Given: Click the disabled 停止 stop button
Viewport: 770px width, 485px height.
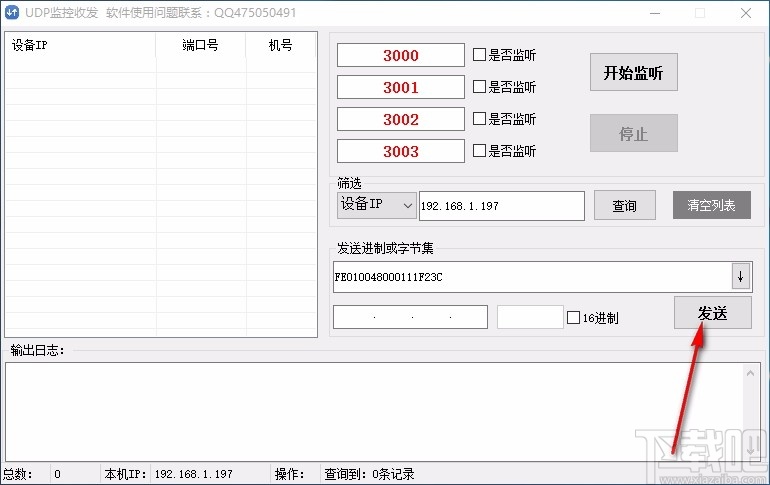Looking at the screenshot, I should click(x=633, y=133).
